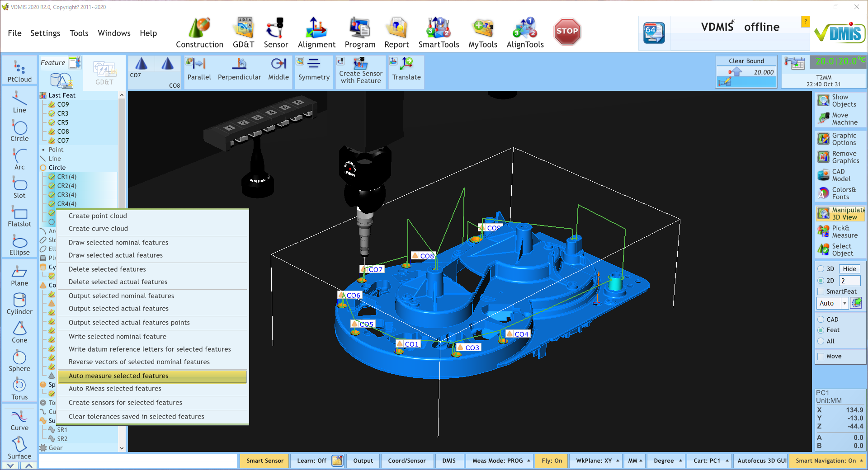Click the red STOP sign icon
The image size is (868, 470).
(x=567, y=31)
